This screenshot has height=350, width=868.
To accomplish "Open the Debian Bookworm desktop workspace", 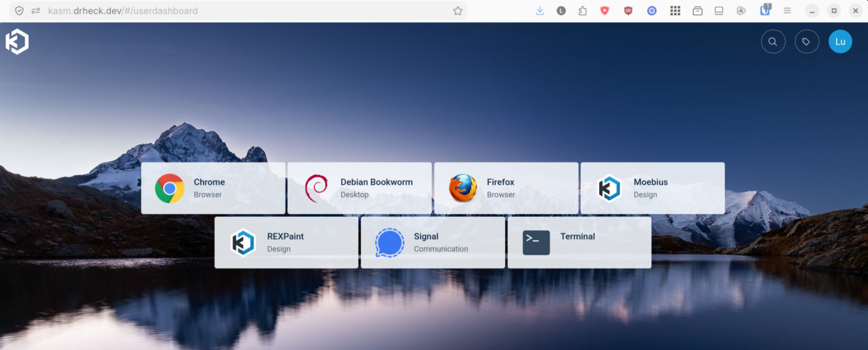I will coord(360,188).
